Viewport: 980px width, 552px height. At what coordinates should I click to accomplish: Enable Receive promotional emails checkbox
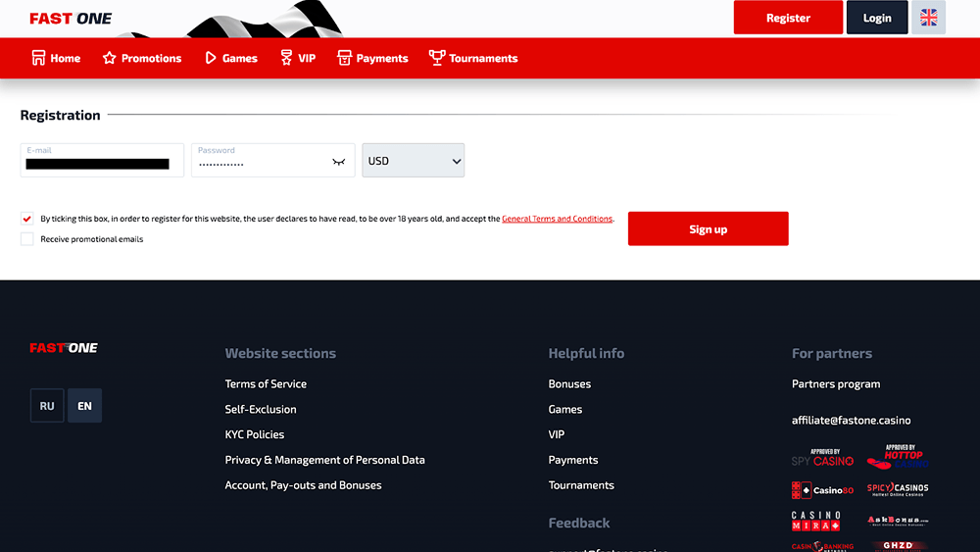pyautogui.click(x=27, y=239)
